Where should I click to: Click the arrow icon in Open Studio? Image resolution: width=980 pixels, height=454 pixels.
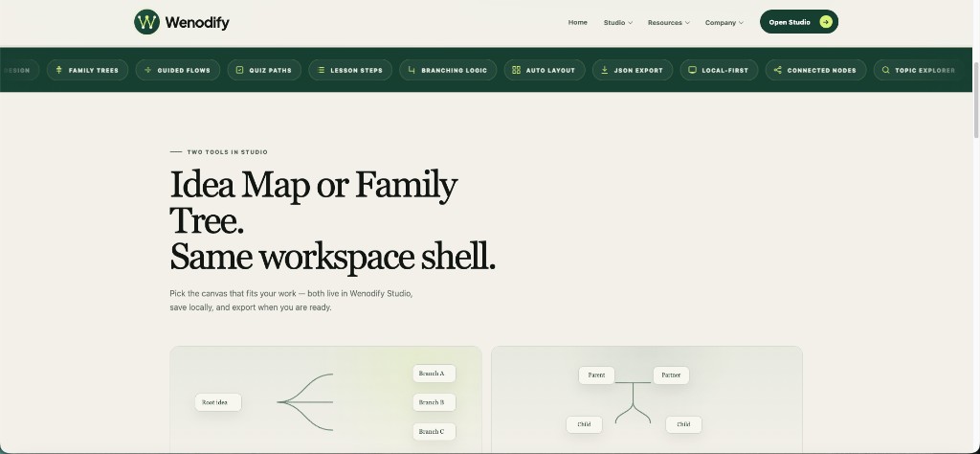826,22
